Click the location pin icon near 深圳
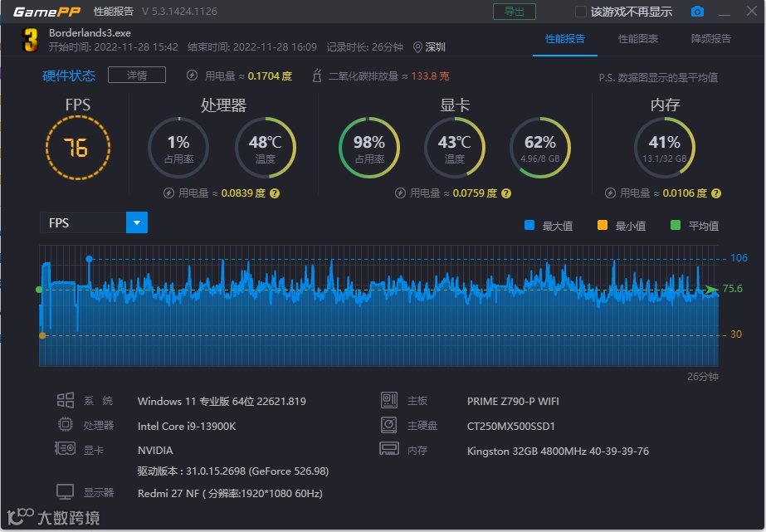The image size is (766, 532). pyautogui.click(x=417, y=47)
